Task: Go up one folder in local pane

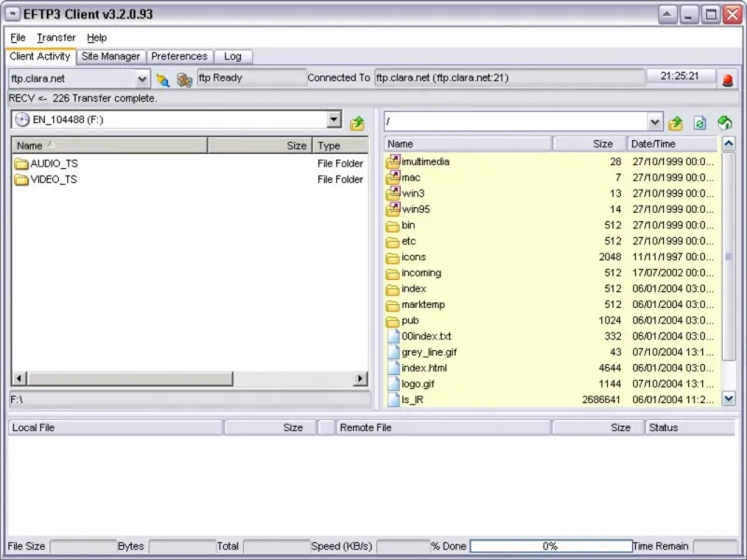Action: [358, 123]
